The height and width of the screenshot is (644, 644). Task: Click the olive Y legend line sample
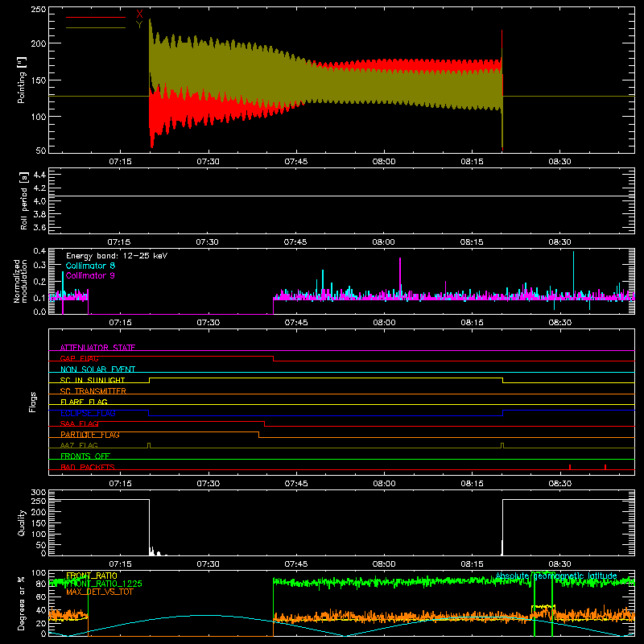point(96,28)
